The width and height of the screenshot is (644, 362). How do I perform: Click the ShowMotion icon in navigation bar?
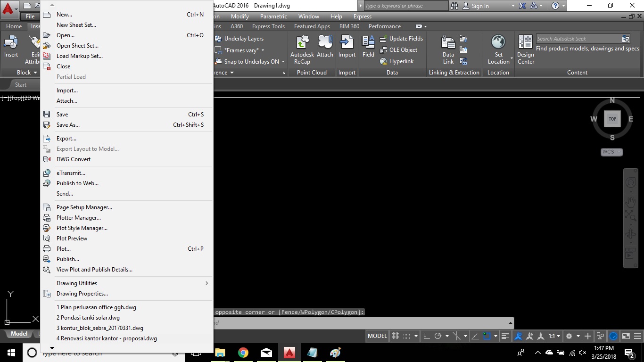pyautogui.click(x=631, y=254)
